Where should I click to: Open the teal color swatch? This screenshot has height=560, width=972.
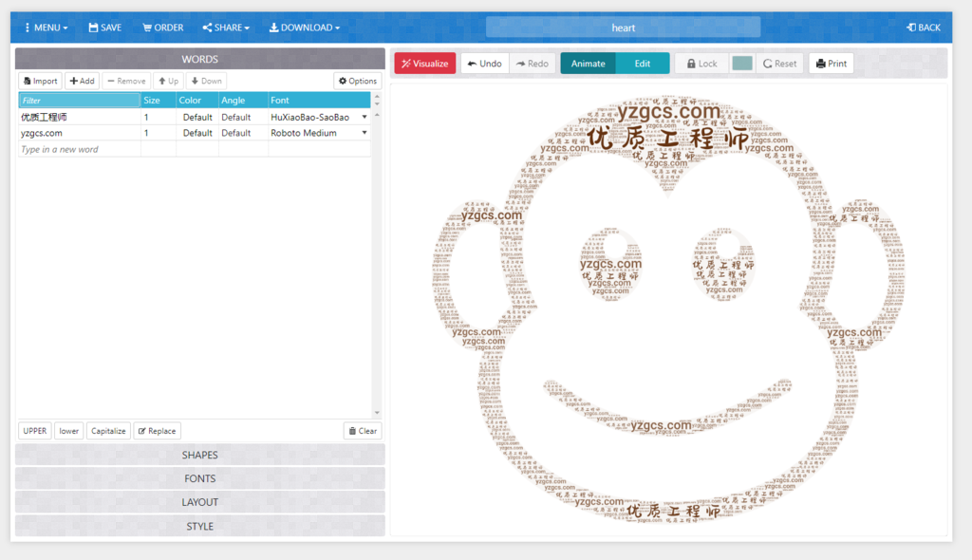click(x=742, y=64)
